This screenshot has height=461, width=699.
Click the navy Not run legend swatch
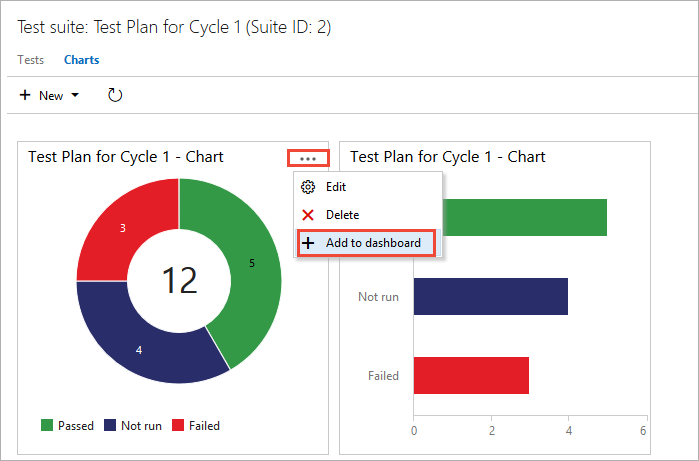pos(110,425)
